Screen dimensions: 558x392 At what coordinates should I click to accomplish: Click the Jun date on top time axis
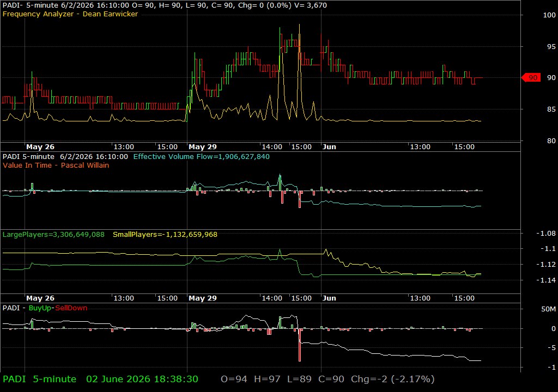point(329,146)
